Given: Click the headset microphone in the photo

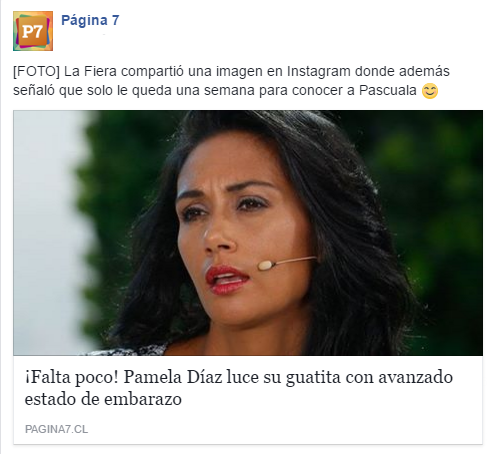Looking at the screenshot, I should pyautogui.click(x=286, y=262).
